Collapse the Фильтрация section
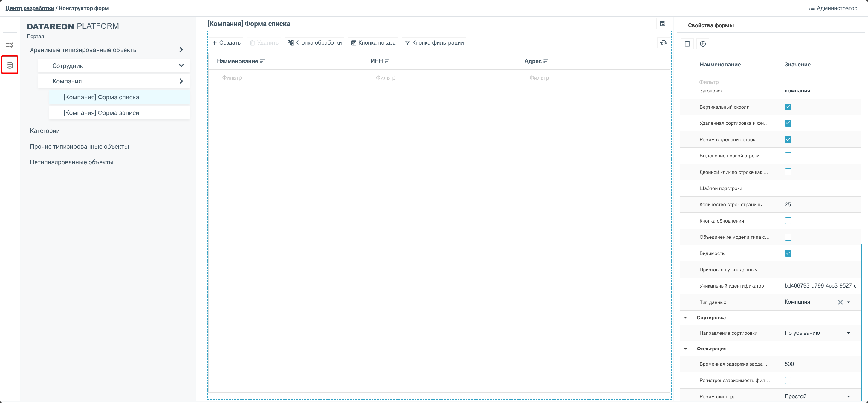This screenshot has width=868, height=403. [685, 349]
